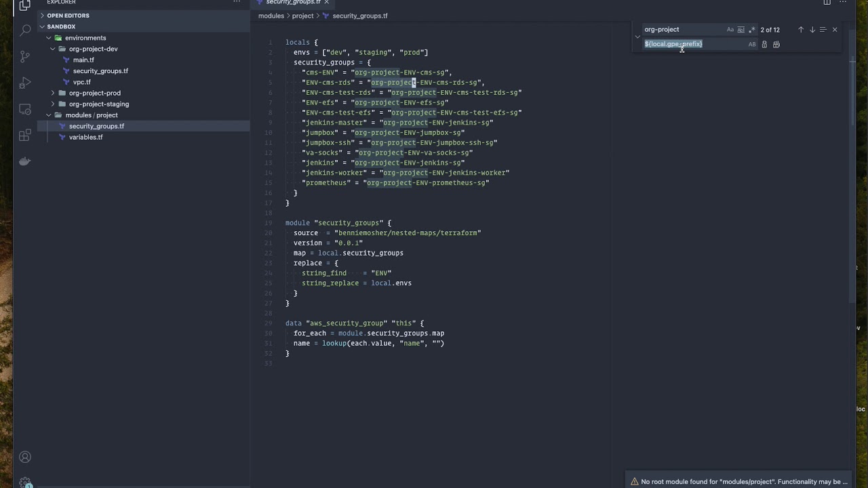Click project in the breadcrumb

pyautogui.click(x=302, y=16)
